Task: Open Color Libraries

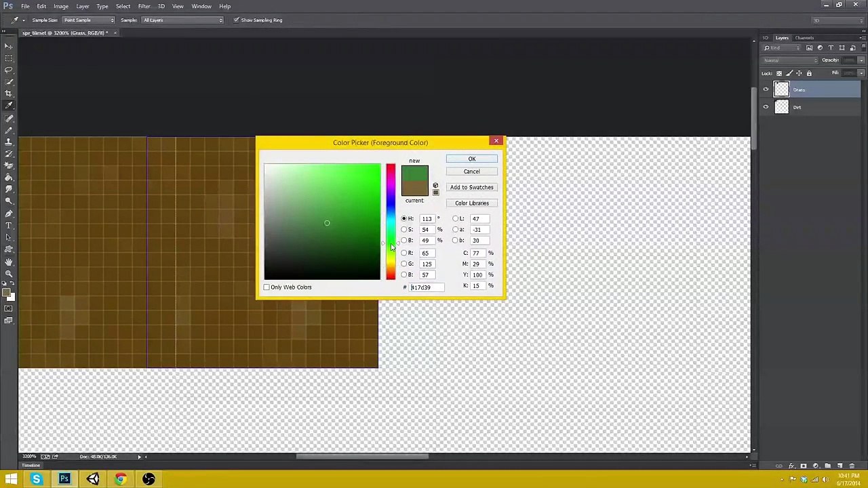Action: pos(472,203)
